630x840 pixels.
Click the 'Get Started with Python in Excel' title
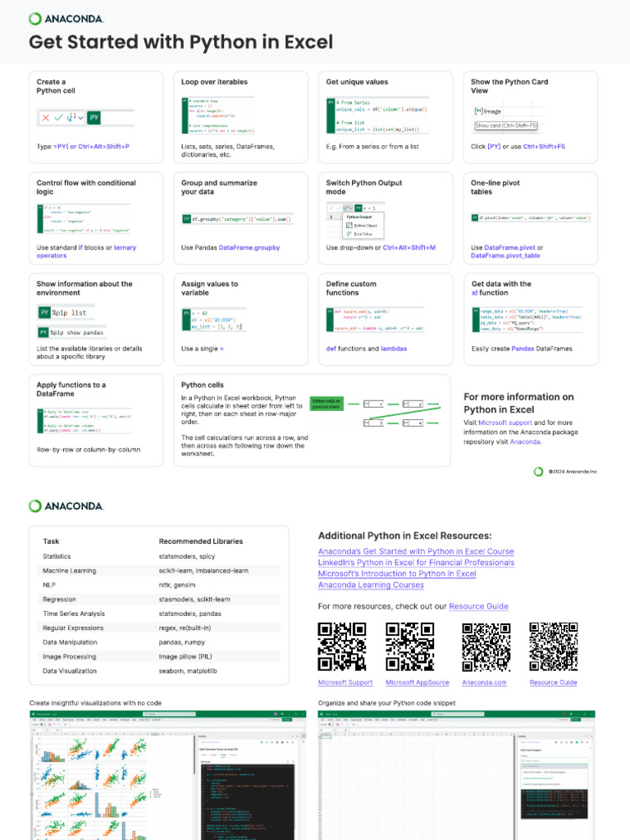coord(181,42)
